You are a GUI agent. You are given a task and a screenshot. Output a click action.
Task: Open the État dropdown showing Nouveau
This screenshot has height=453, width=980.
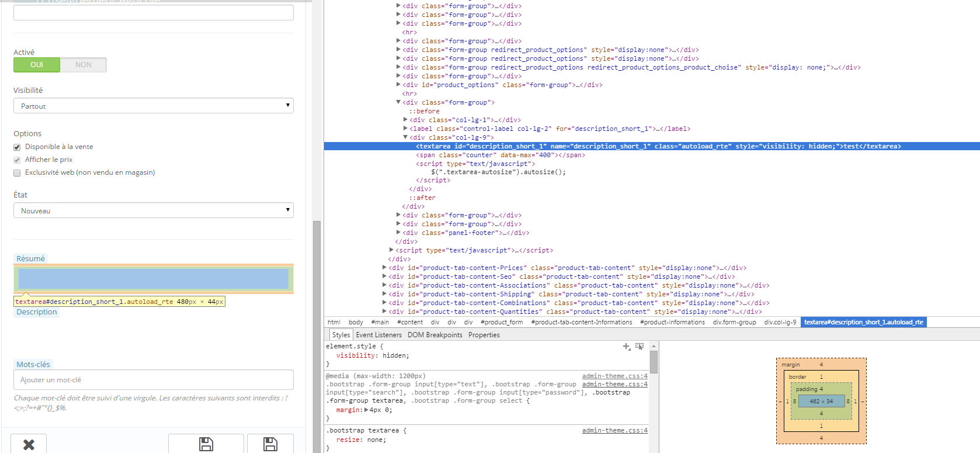tap(154, 210)
